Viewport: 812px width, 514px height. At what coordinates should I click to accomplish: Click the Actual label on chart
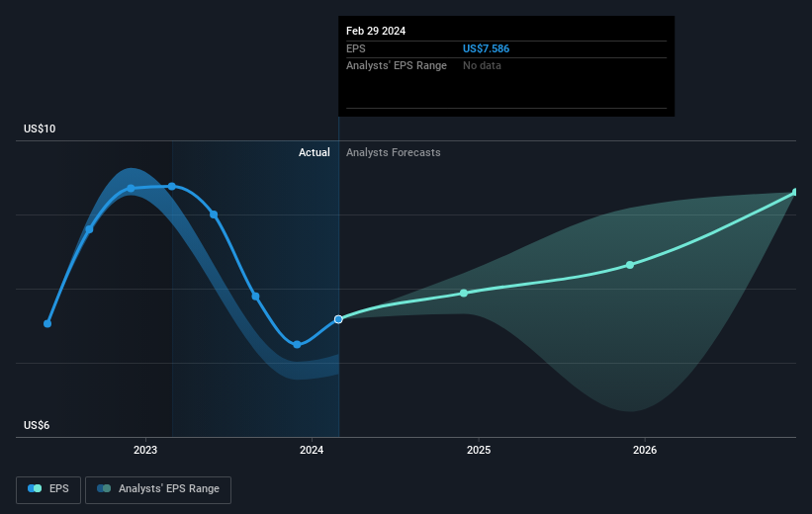coord(314,152)
